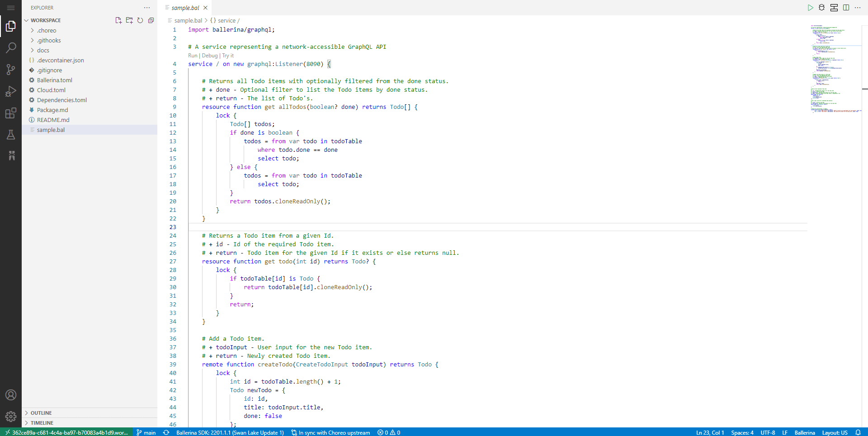Expand the .githooks folder
The height and width of the screenshot is (436, 868).
click(90, 40)
